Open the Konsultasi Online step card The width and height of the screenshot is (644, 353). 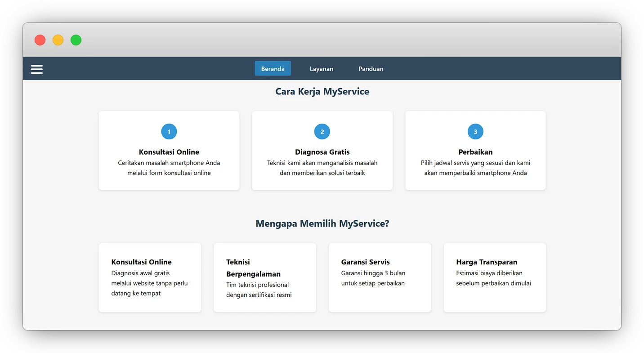(x=169, y=150)
